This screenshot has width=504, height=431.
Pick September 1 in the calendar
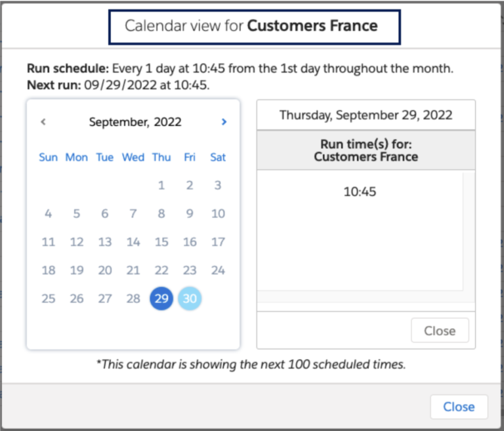click(x=161, y=186)
